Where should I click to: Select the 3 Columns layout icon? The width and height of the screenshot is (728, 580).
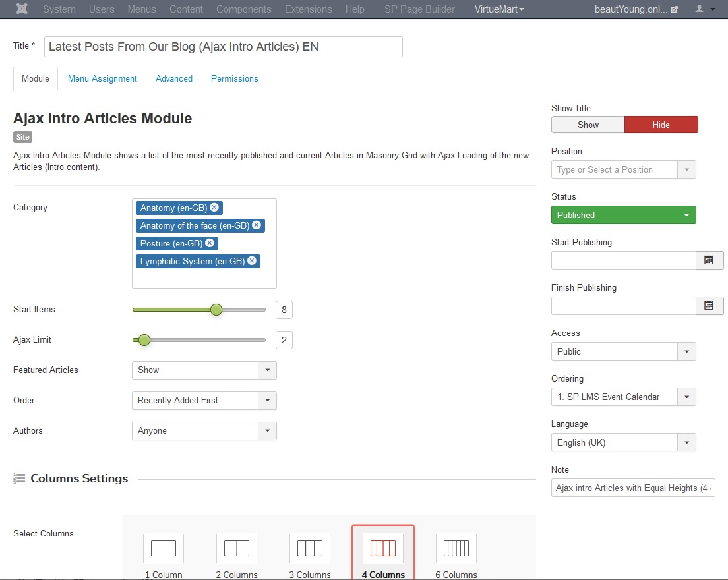(x=310, y=548)
